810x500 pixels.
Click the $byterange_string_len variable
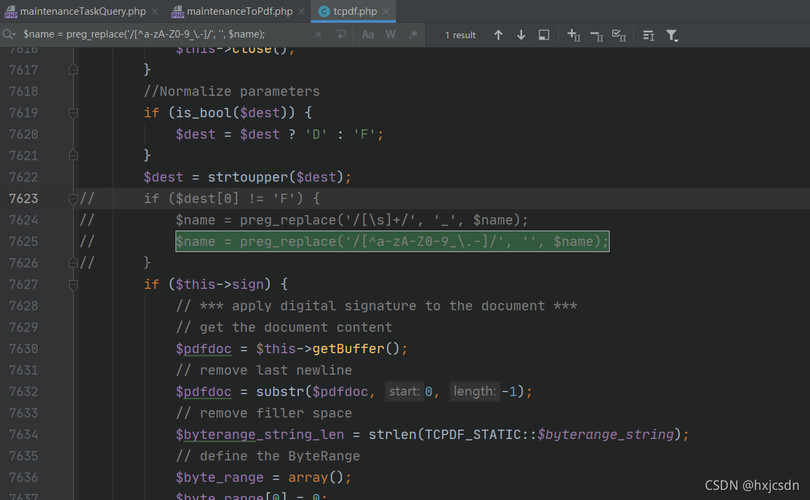click(x=259, y=434)
